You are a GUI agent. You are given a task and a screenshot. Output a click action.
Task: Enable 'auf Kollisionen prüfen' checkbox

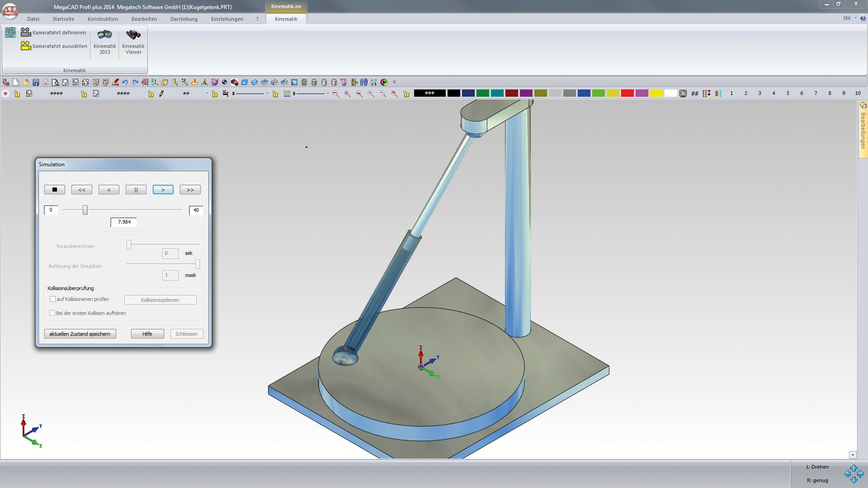pos(52,299)
